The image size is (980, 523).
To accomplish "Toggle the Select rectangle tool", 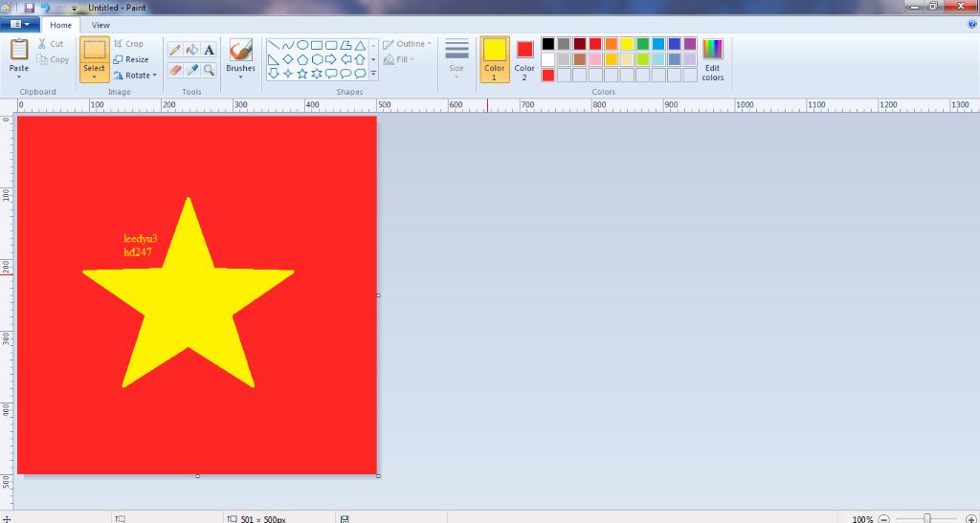I will (x=95, y=50).
